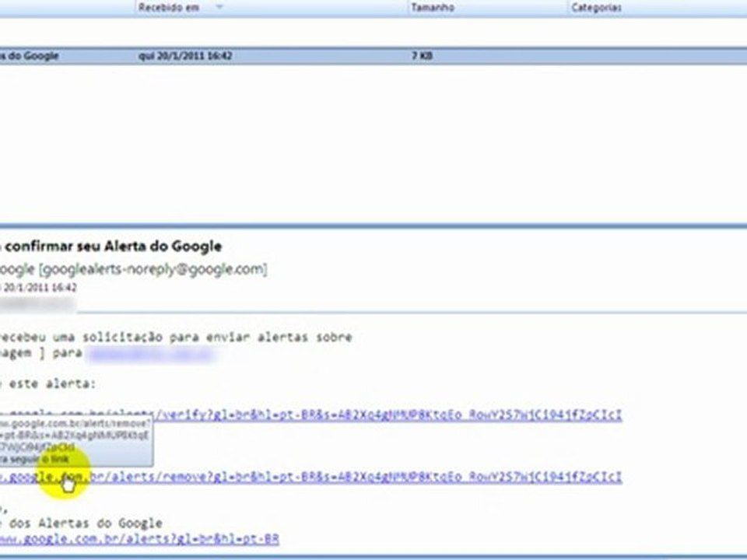The width and height of the screenshot is (747, 560).
Task: Open the blurred recipient email link
Action: pyautogui.click(x=152, y=355)
